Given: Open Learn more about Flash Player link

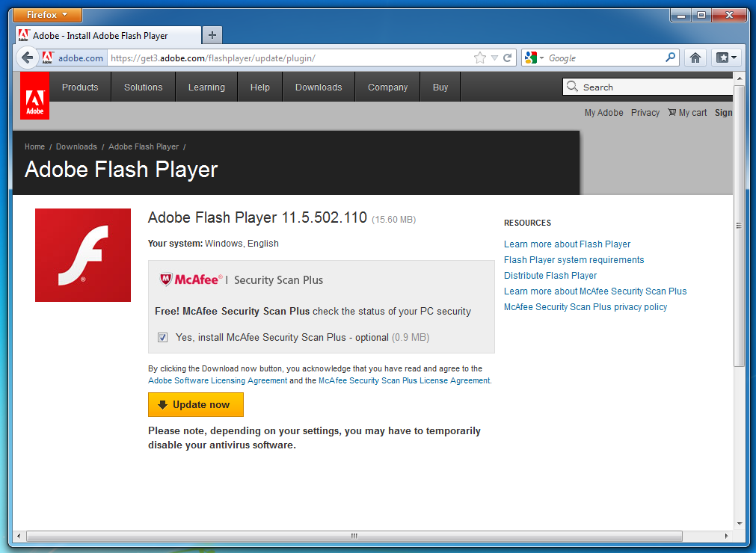Looking at the screenshot, I should (x=567, y=244).
